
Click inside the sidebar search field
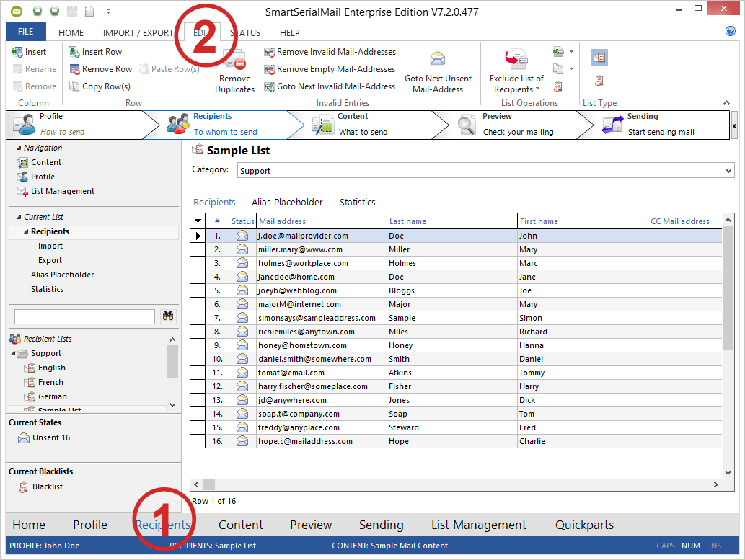pyautogui.click(x=83, y=316)
